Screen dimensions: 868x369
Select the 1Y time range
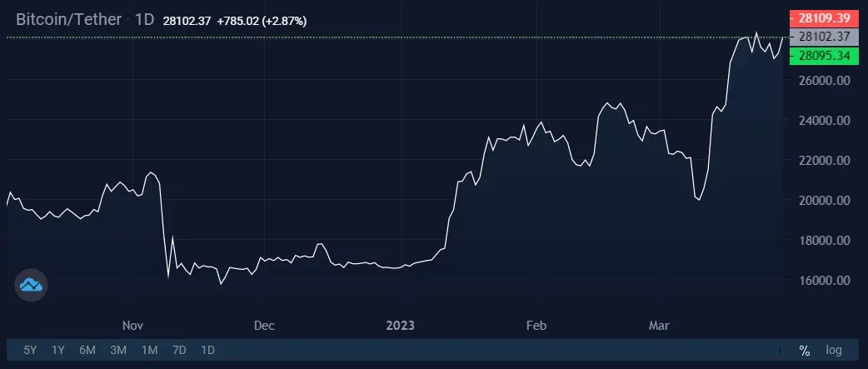[x=58, y=350]
